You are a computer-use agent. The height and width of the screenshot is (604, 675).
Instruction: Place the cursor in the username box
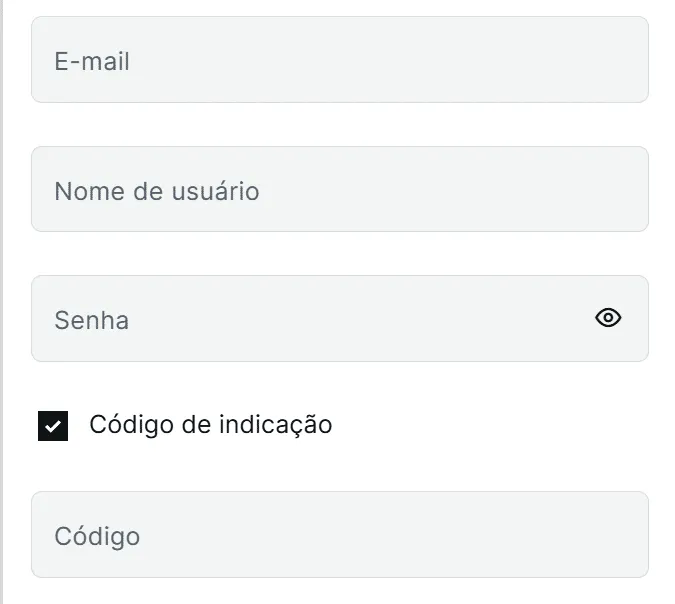[340, 190]
